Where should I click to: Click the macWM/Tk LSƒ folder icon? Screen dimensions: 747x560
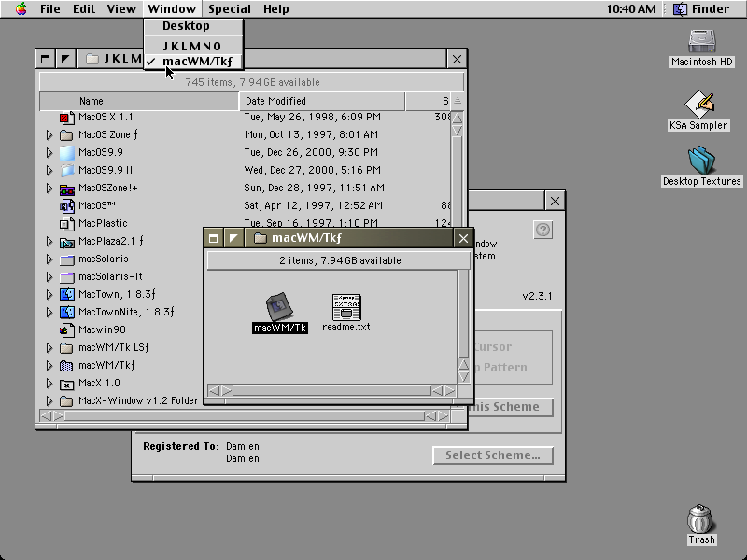click(66, 347)
